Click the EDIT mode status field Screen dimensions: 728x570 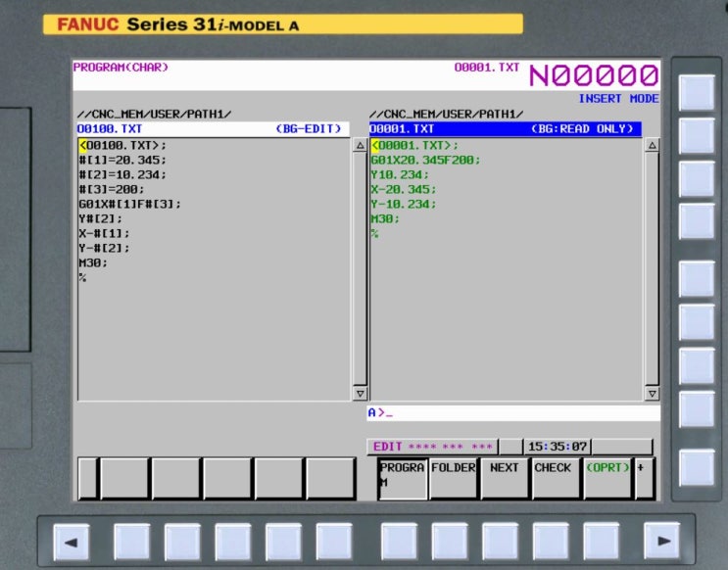tap(433, 447)
